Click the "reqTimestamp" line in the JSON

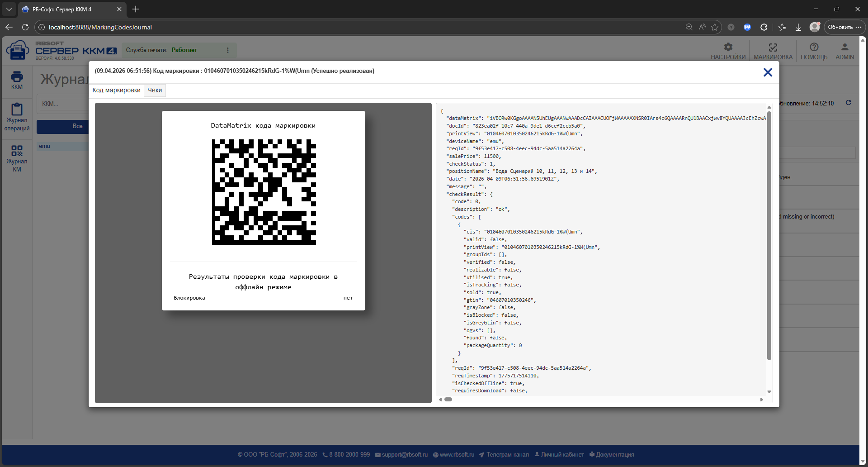tap(495, 376)
